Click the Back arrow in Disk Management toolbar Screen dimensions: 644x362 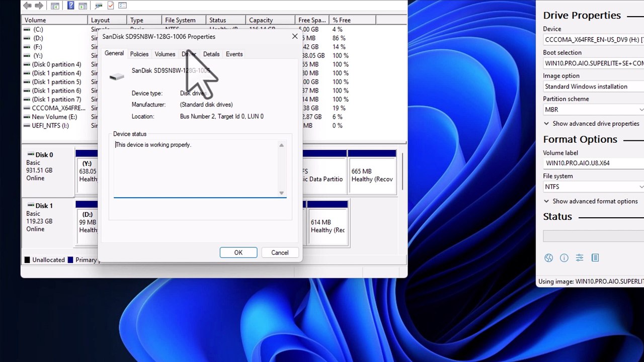point(27,6)
